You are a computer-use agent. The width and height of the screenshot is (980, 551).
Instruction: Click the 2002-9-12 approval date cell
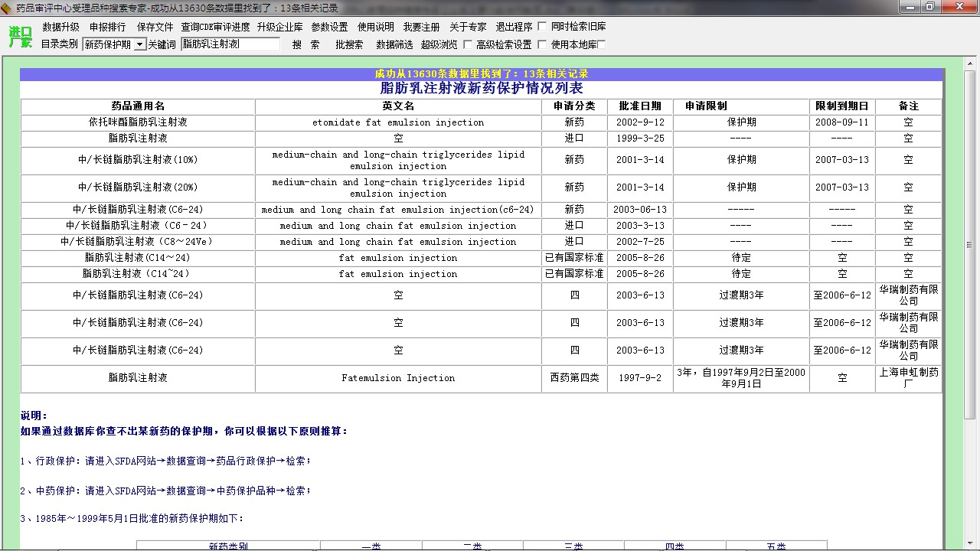[640, 122]
